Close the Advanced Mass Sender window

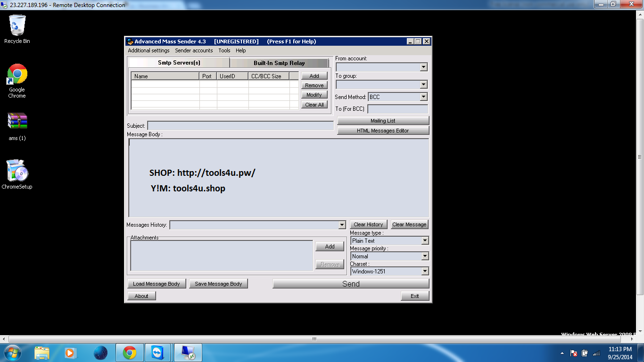pyautogui.click(x=426, y=41)
